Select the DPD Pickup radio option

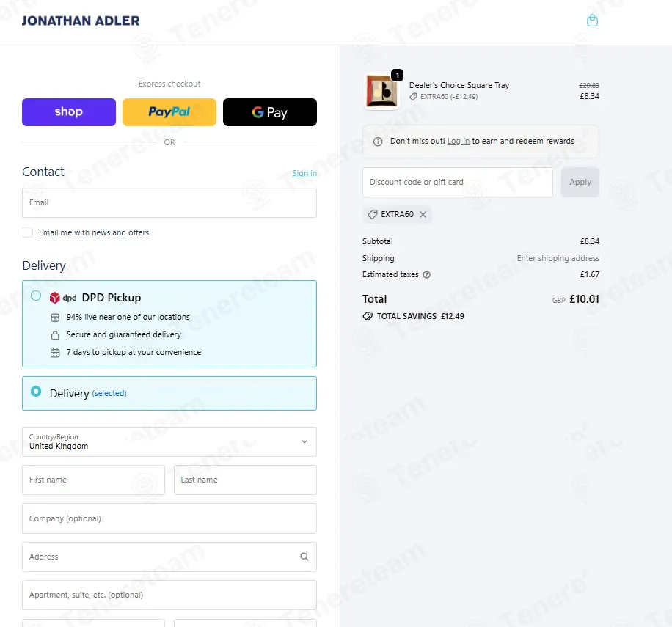point(36,296)
